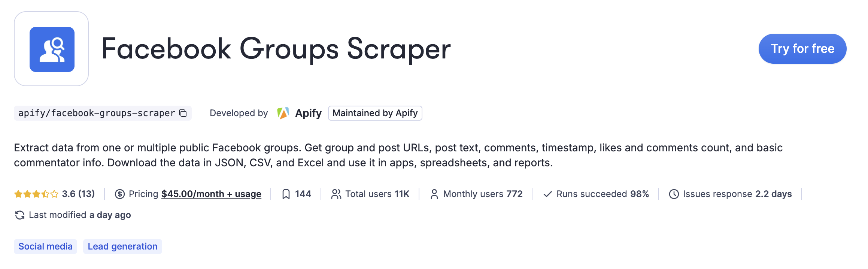Click the bookmark icon next to 144

[x=286, y=194]
